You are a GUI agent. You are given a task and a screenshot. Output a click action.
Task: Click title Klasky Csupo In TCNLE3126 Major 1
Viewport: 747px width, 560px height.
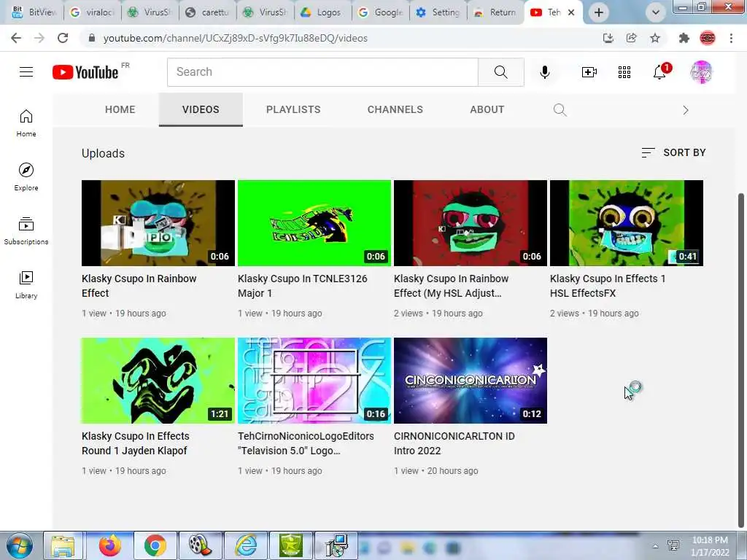[x=303, y=286]
